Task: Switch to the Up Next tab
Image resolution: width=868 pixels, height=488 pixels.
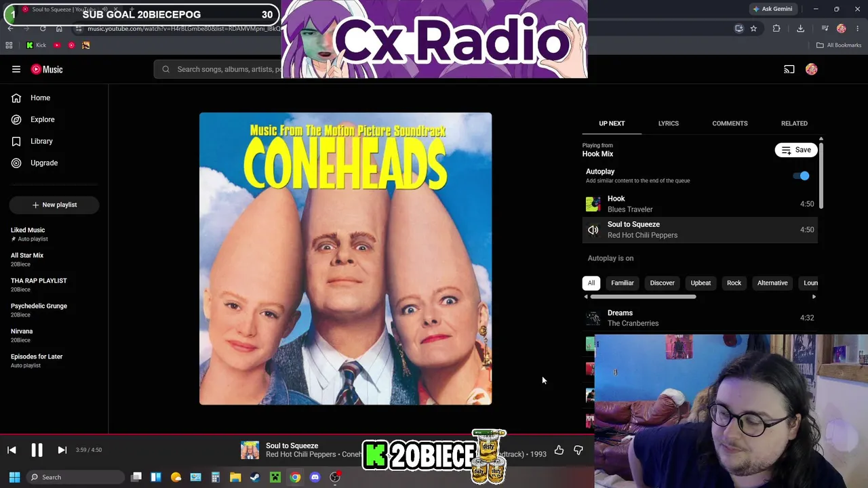Action: click(612, 123)
